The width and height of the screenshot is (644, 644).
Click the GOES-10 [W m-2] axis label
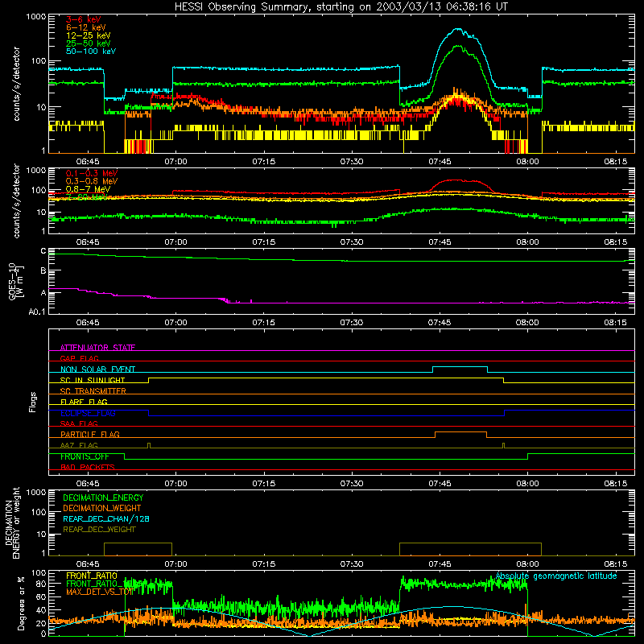click(16, 281)
